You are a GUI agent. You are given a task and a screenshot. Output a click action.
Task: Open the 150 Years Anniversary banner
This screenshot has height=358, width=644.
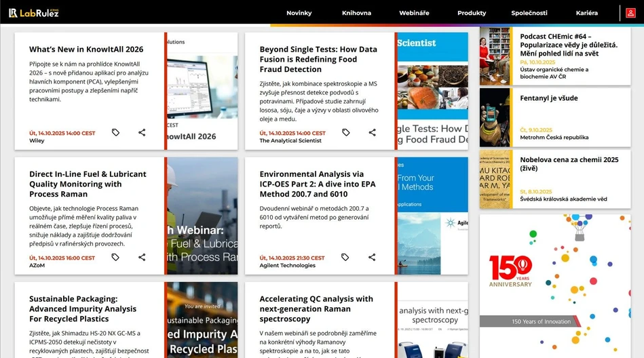pos(555,286)
